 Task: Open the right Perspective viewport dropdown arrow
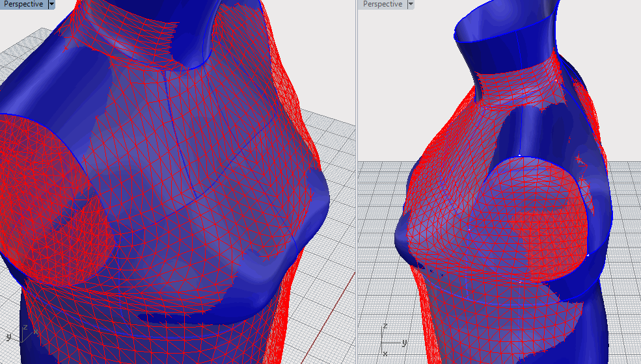click(411, 4)
